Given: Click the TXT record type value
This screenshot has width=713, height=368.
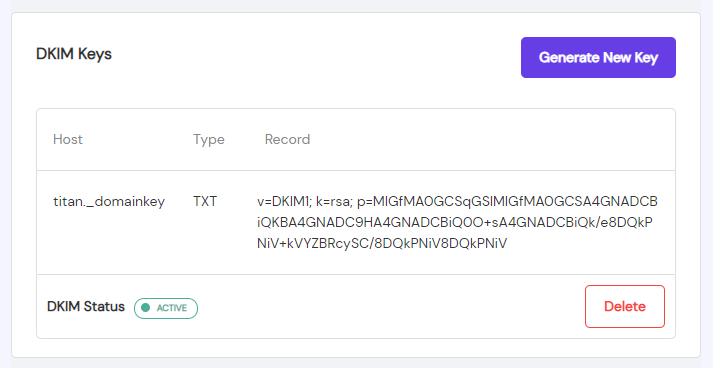Looking at the screenshot, I should [x=205, y=202].
